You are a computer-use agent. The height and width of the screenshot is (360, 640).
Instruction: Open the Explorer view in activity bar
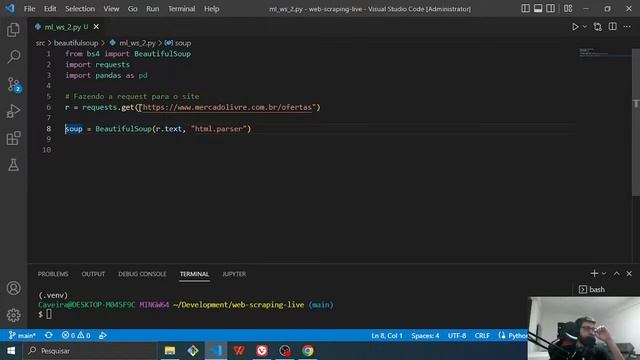tap(13, 29)
